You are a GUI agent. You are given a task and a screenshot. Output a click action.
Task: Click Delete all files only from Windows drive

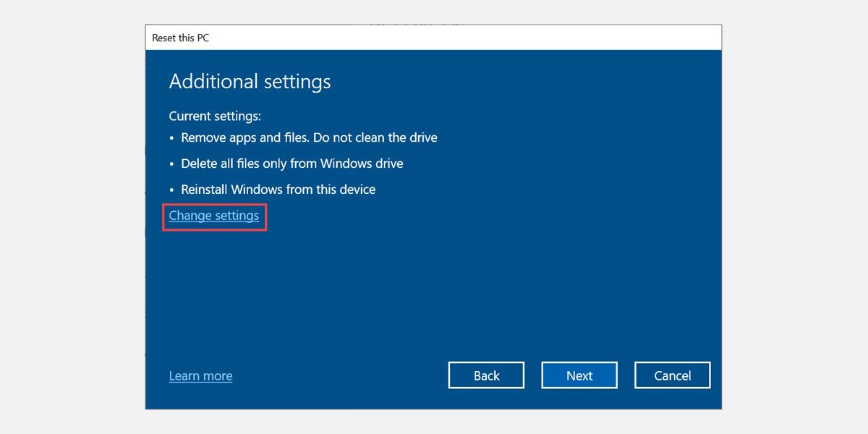click(292, 163)
